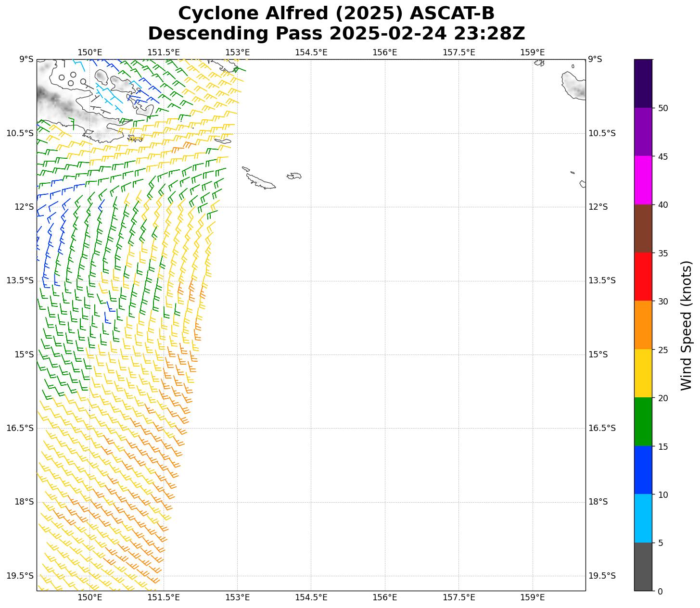
Task: Click the 45 tick label on colorbar
Action: tap(663, 156)
